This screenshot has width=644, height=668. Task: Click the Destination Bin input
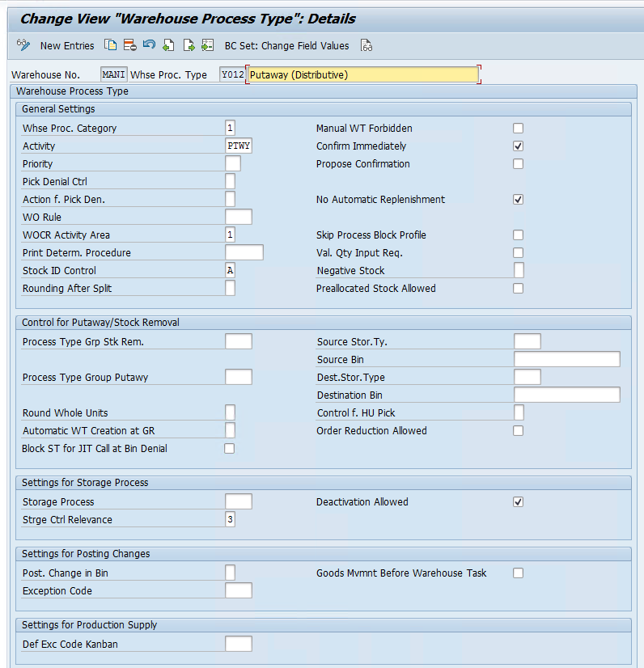[x=567, y=395]
